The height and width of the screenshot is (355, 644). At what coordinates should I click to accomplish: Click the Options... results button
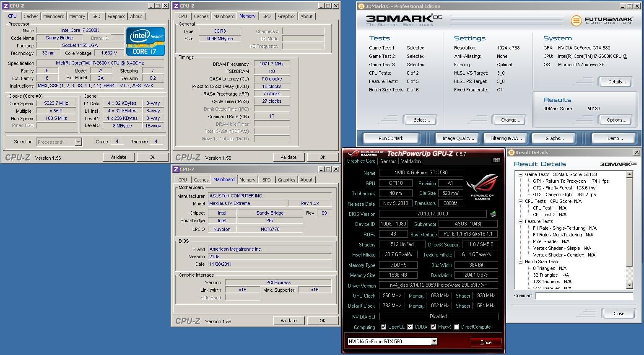pos(616,120)
